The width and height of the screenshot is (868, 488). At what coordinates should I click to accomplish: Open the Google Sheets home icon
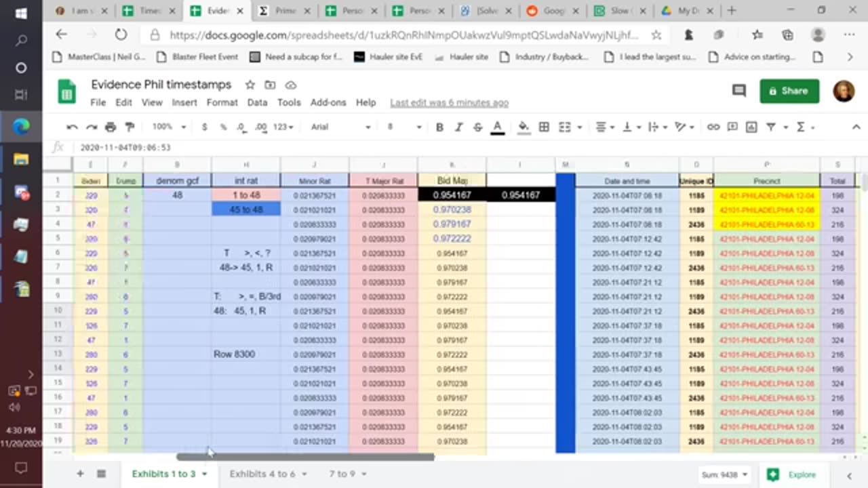(66, 92)
